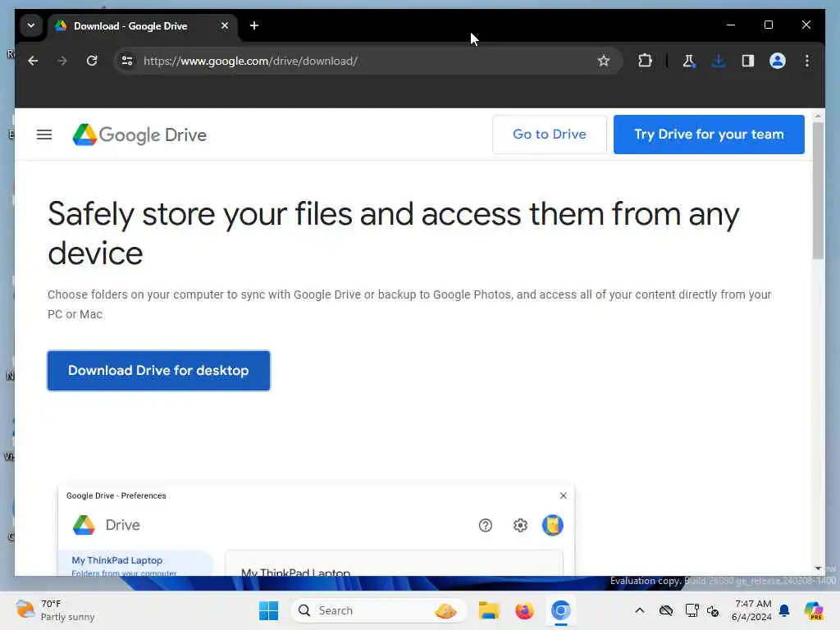Open the weather widget showing 70°F
This screenshot has width=840, height=630.
55,610
